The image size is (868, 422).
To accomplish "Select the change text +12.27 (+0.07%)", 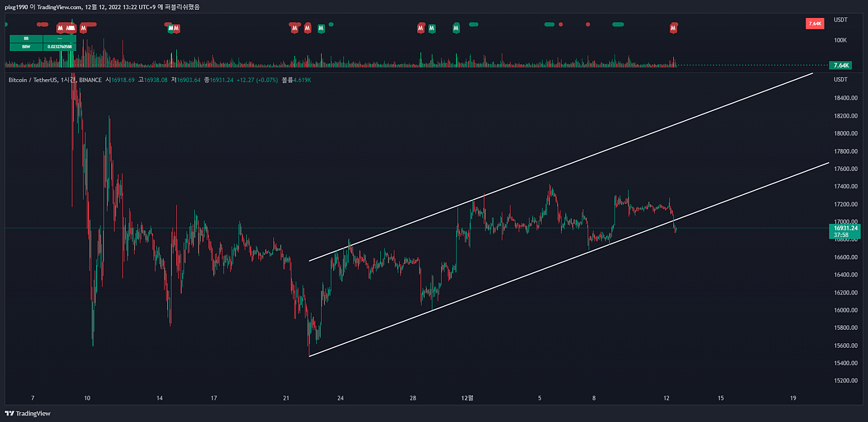I will coord(257,80).
